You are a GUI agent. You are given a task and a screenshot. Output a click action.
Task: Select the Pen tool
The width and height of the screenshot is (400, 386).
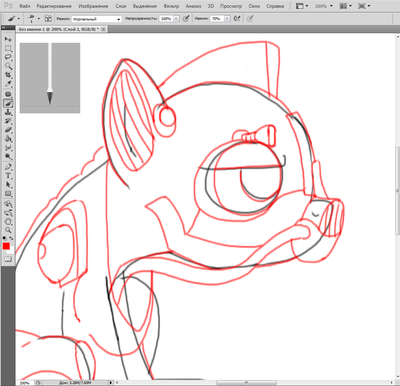coord(8,167)
